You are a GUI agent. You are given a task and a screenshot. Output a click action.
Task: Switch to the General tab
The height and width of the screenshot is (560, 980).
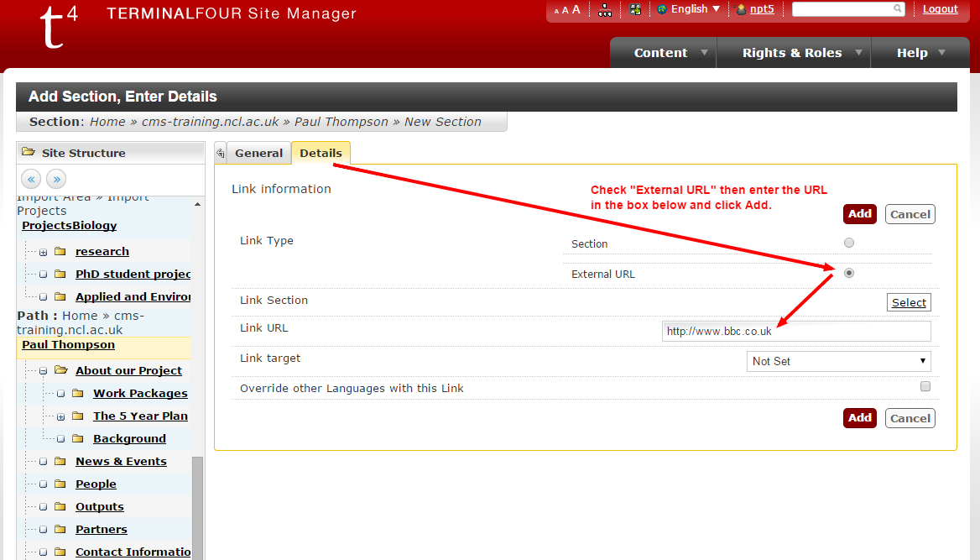pos(258,153)
